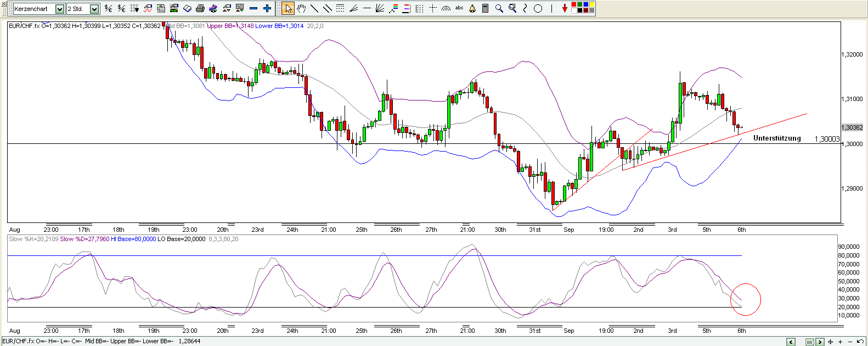
Task: Pick the parallel lines channel tool
Action: point(328,8)
